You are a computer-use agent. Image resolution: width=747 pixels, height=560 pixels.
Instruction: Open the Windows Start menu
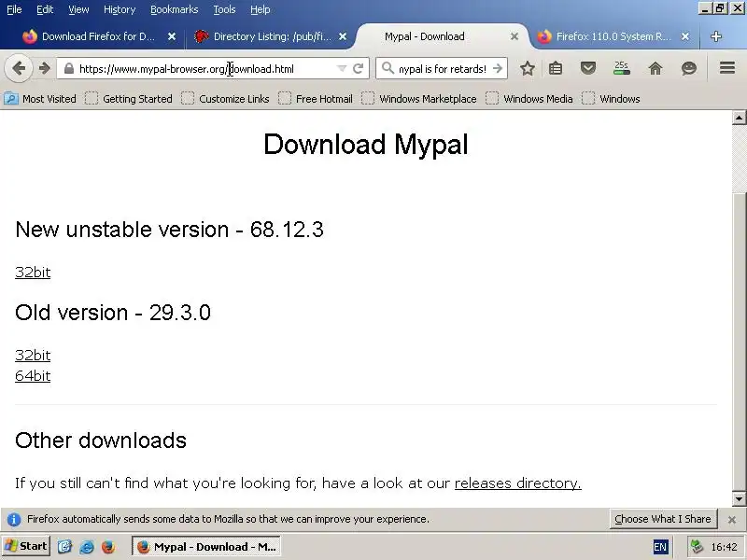(x=26, y=546)
